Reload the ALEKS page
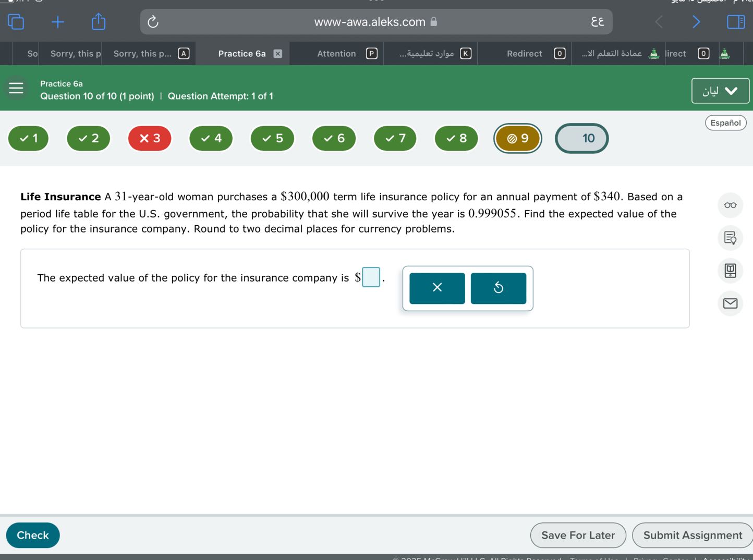The height and width of the screenshot is (560, 753). pos(153,22)
